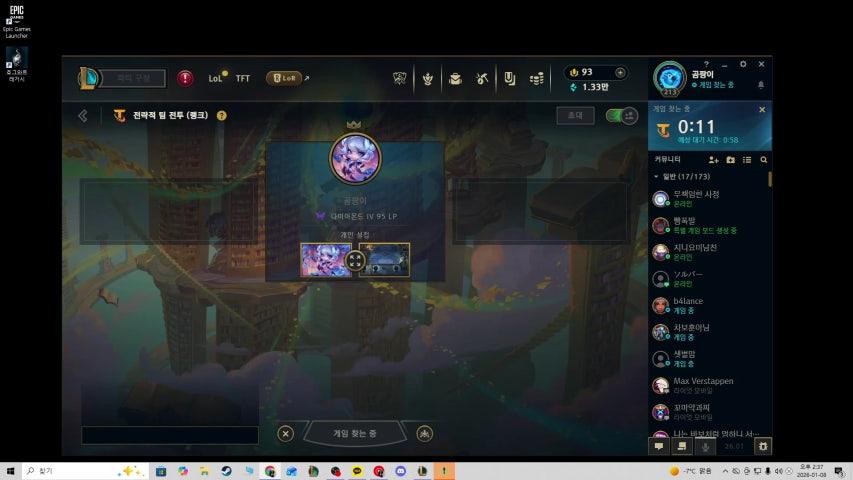Select friend 빵꼭빵
The width and height of the screenshot is (853, 480).
(708, 225)
